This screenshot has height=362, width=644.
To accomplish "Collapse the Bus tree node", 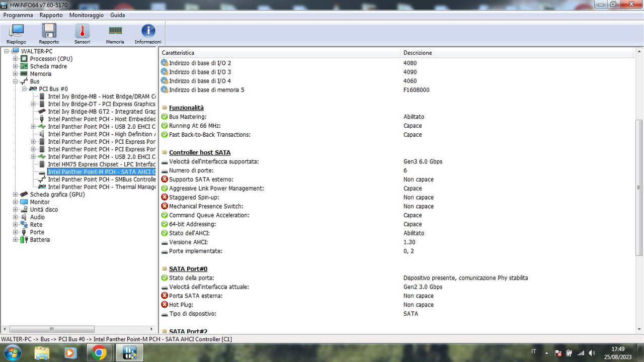I will pyautogui.click(x=15, y=81).
